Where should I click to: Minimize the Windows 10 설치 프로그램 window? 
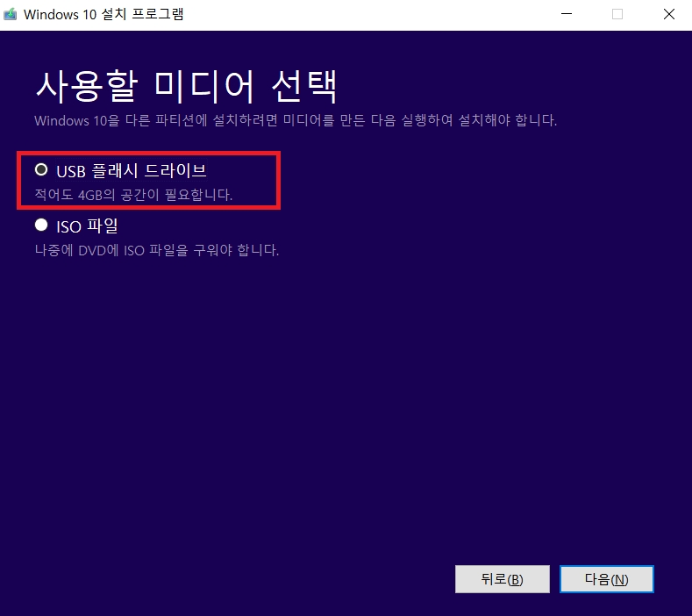(x=567, y=14)
